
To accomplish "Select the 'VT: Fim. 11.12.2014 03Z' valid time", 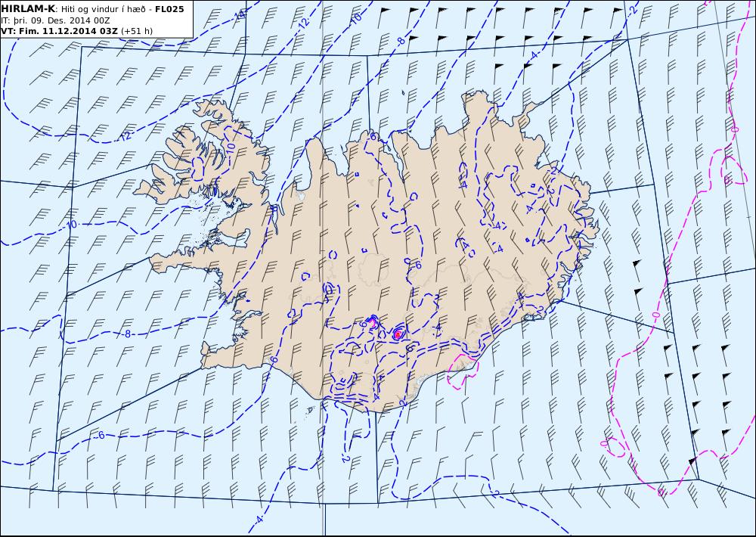I will pos(59,31).
